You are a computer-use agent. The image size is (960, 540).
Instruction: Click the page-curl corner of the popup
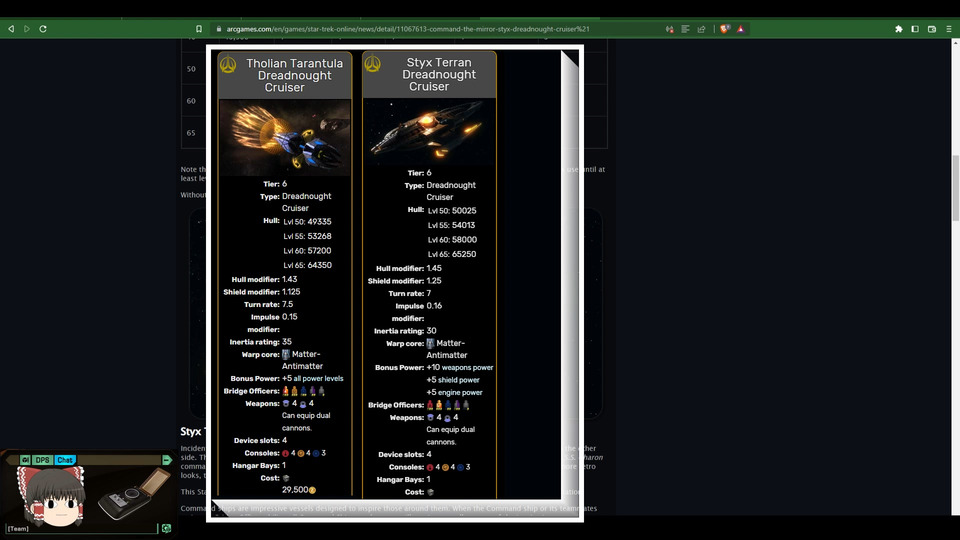point(569,59)
